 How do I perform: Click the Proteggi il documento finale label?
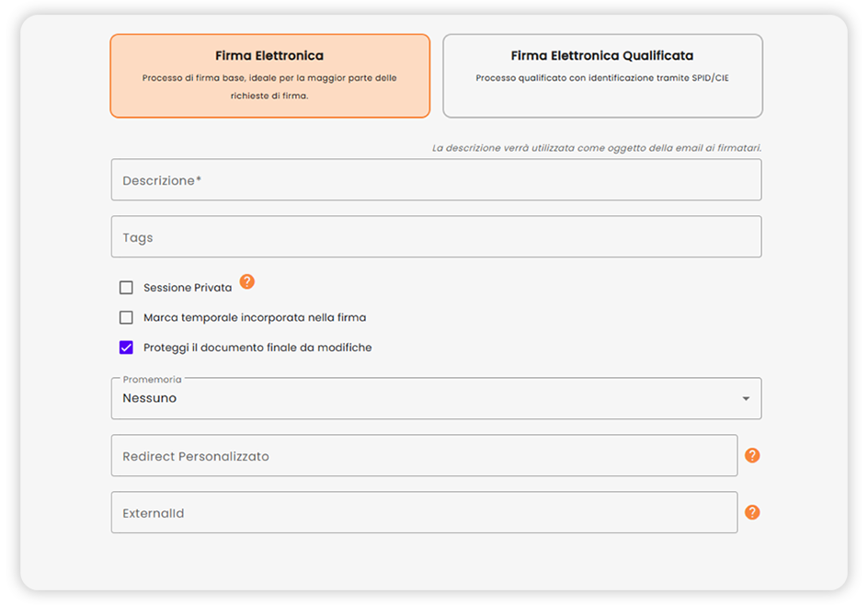click(x=257, y=348)
